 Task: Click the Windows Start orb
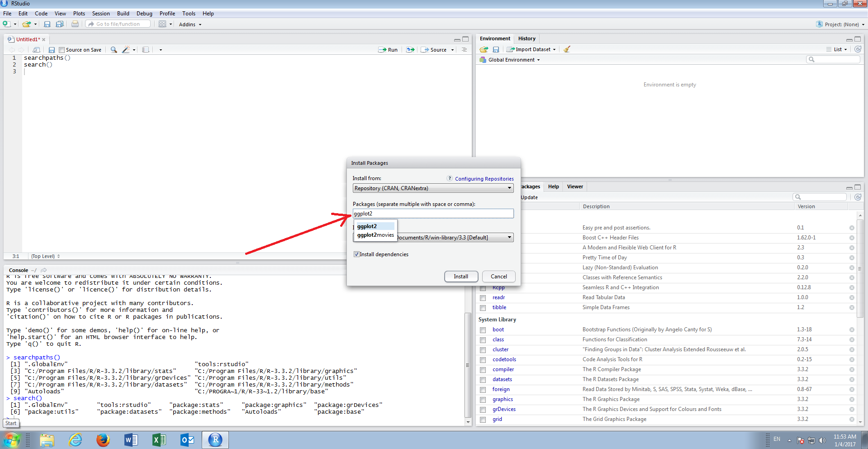pyautogui.click(x=12, y=440)
